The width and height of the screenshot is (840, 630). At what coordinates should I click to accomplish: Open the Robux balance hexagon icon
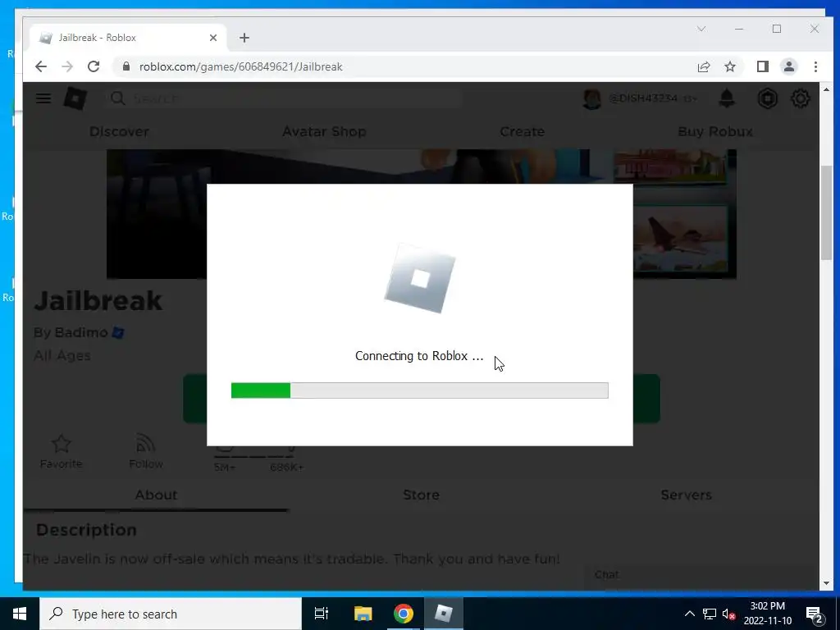coord(768,98)
